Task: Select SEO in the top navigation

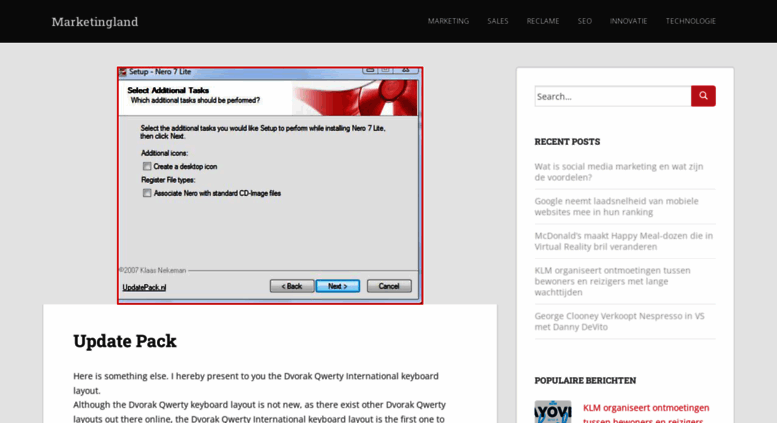Action: 584,21
